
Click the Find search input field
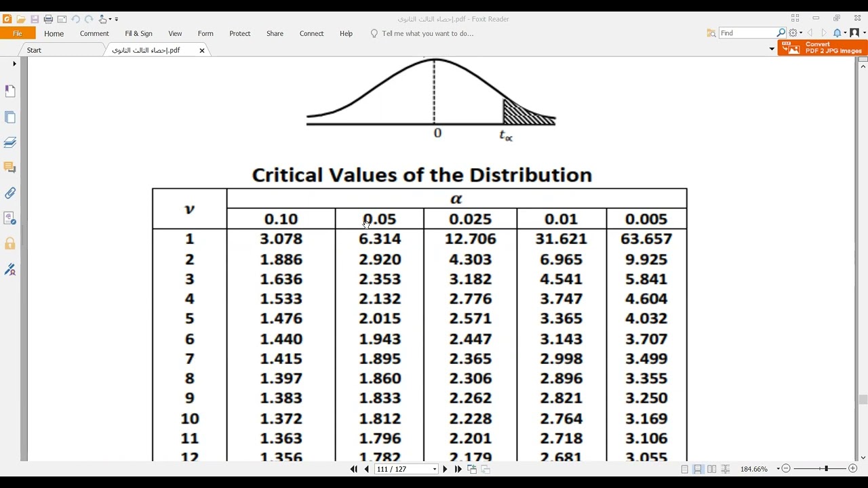(x=747, y=33)
